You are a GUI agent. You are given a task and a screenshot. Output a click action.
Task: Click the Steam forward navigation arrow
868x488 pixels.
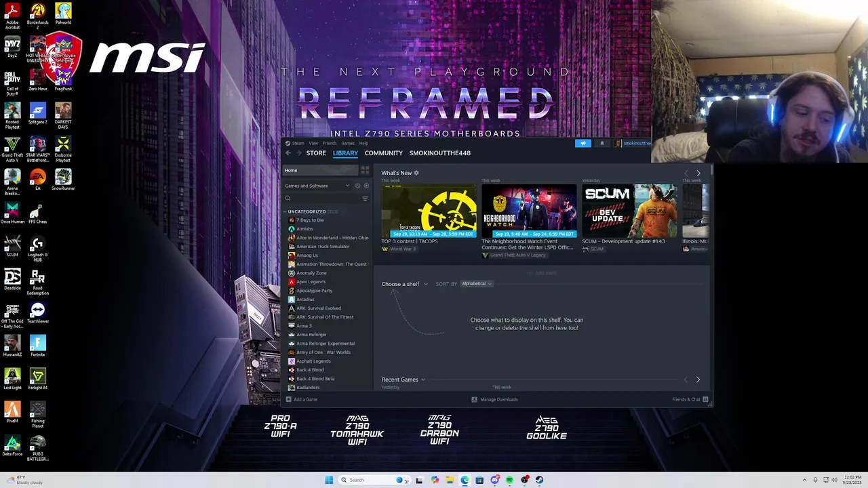[298, 153]
